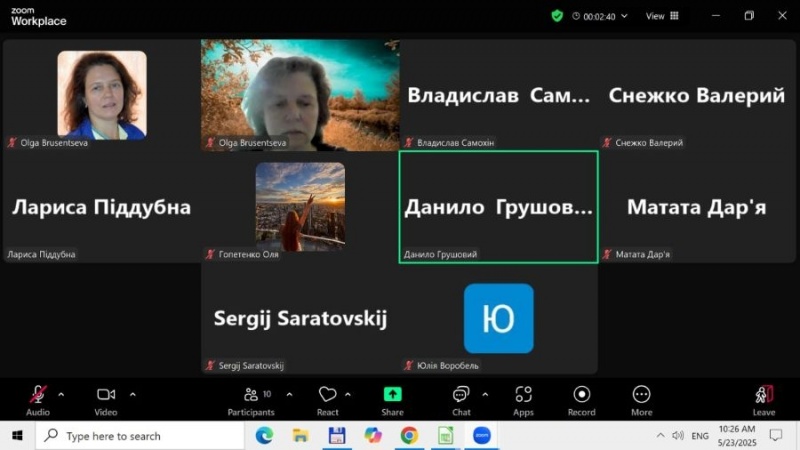The width and height of the screenshot is (800, 450).
Task: Open Microsoft Edge from taskbar
Action: click(264, 436)
